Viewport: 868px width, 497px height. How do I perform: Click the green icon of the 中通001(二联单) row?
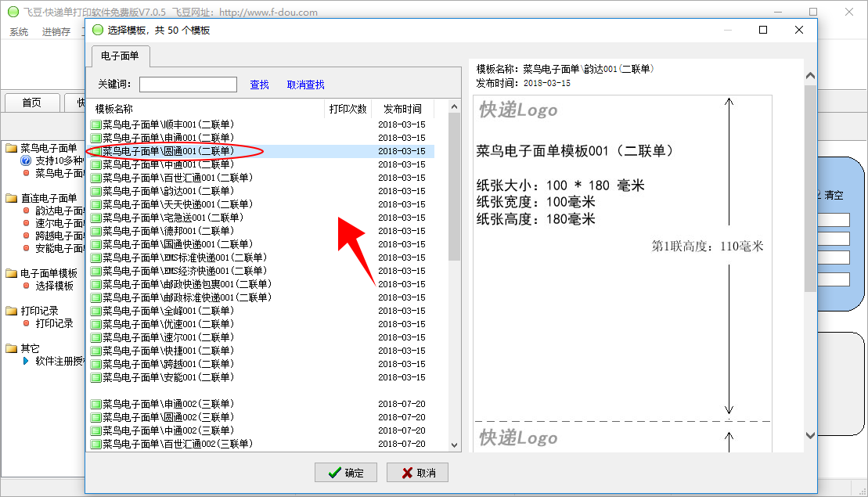tap(95, 164)
